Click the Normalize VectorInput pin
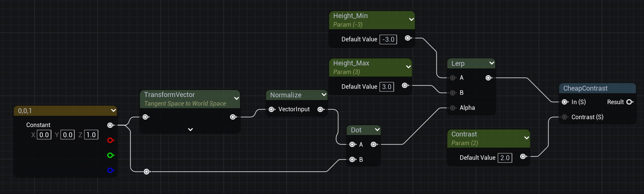Screen dimensions: 644x194 272,109
